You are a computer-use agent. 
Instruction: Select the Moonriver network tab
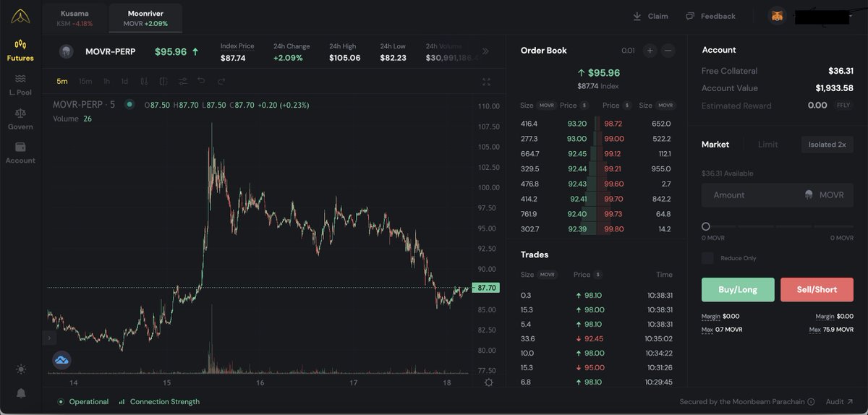click(x=145, y=18)
